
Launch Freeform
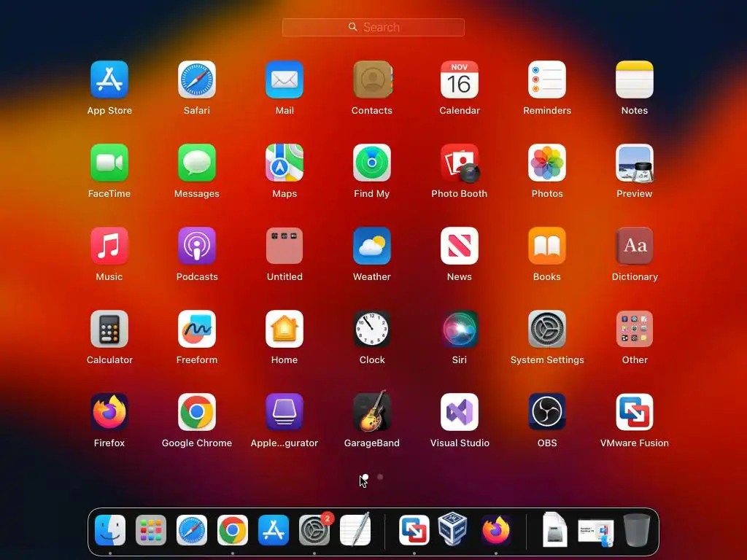197,329
